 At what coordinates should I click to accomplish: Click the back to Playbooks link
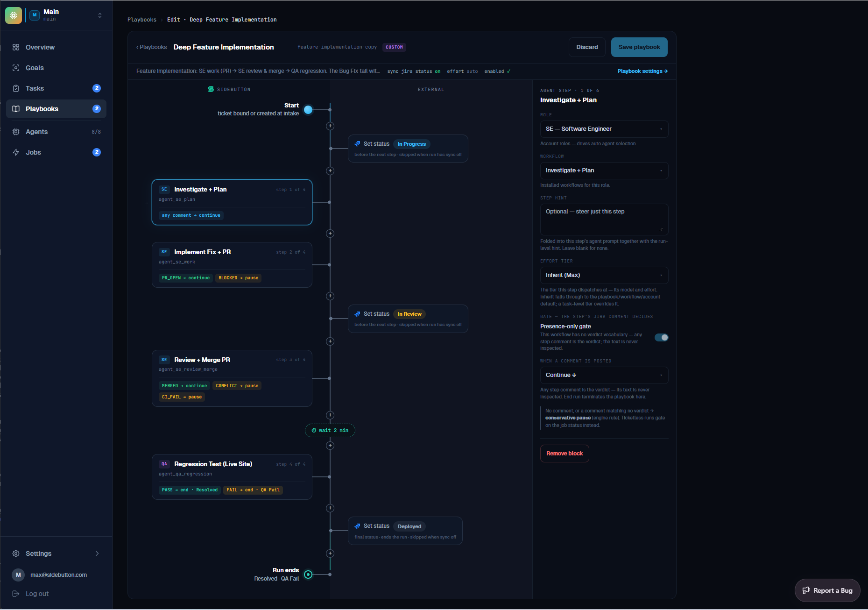151,47
